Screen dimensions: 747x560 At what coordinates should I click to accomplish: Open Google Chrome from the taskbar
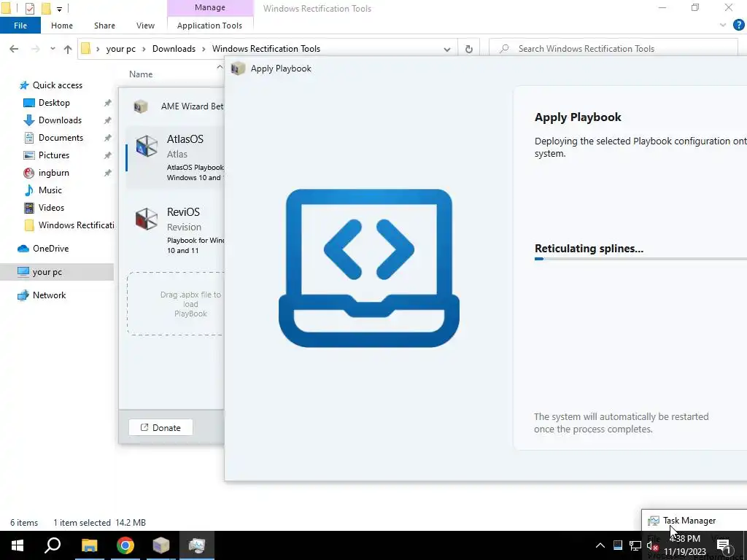tap(125, 545)
